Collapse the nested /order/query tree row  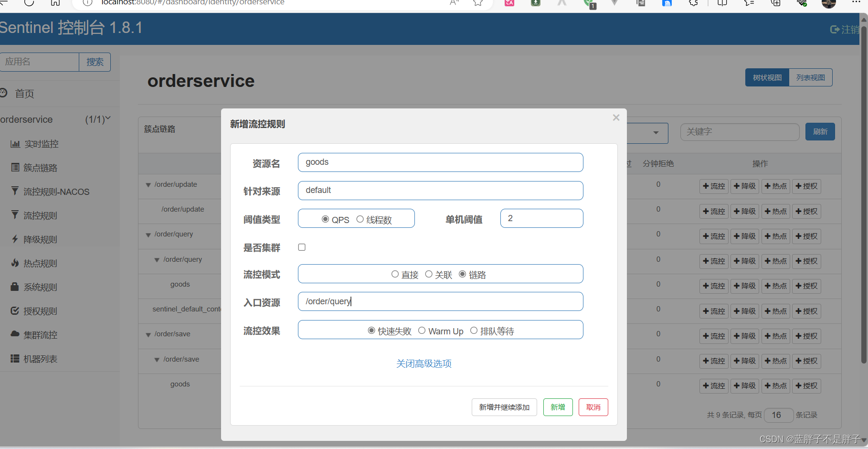[157, 260]
